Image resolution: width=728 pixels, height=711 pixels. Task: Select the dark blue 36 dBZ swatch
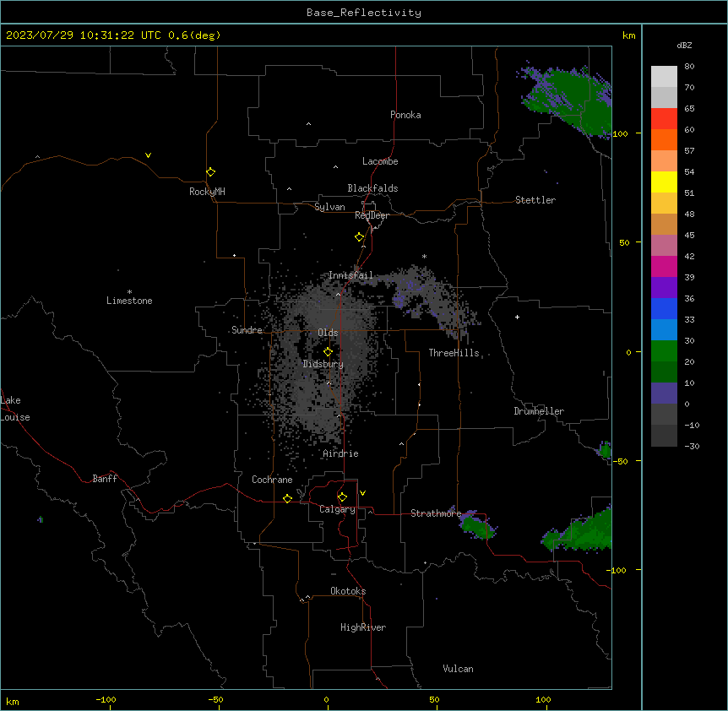pyautogui.click(x=664, y=308)
